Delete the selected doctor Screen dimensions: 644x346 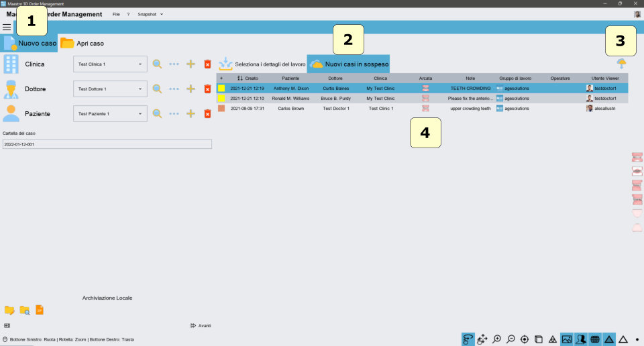(207, 89)
